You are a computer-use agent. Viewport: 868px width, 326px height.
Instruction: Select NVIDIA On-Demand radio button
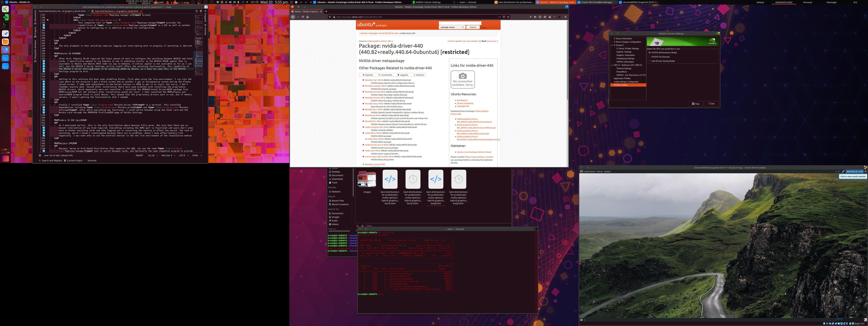coord(650,57)
